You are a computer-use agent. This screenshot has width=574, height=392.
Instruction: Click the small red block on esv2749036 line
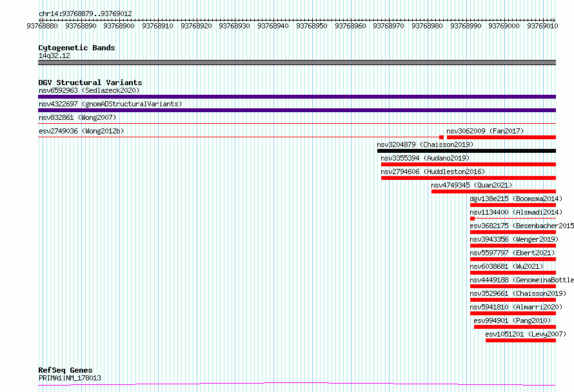(441, 137)
